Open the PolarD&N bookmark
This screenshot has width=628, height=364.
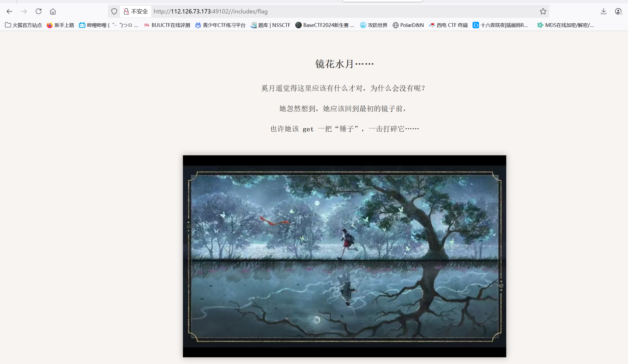tap(408, 25)
